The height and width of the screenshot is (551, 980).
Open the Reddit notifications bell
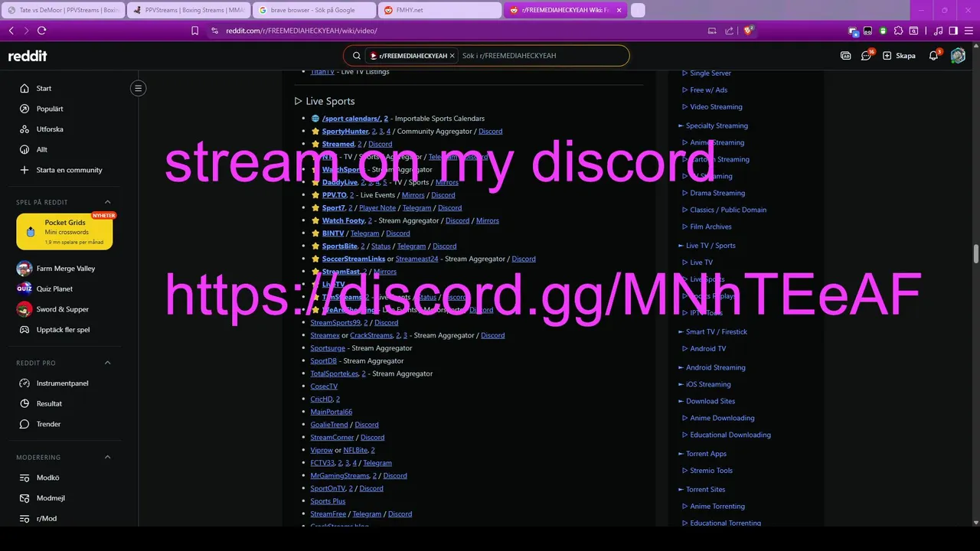click(x=933, y=56)
